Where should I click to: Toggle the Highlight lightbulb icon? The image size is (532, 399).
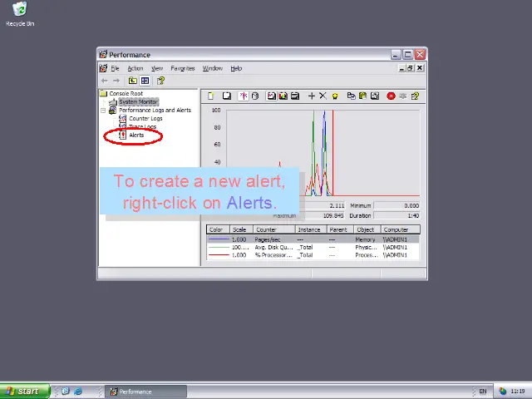(335, 96)
